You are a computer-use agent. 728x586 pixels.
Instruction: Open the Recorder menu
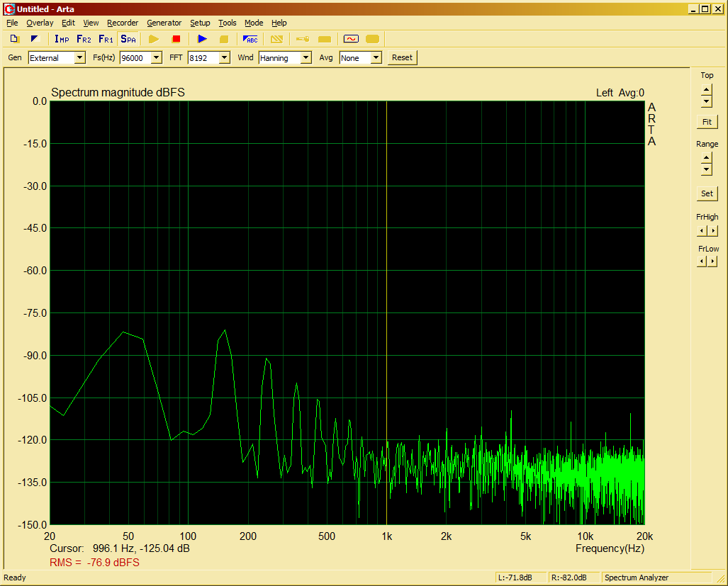pos(123,23)
